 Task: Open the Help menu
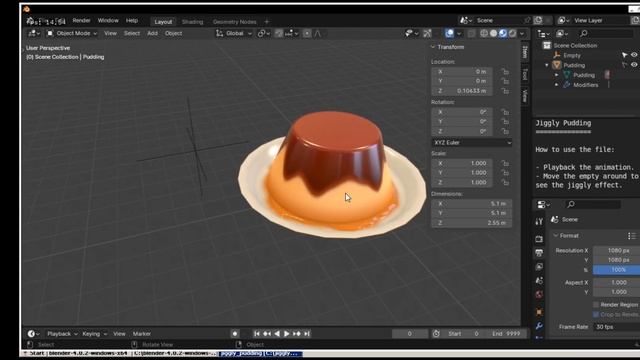(x=131, y=20)
